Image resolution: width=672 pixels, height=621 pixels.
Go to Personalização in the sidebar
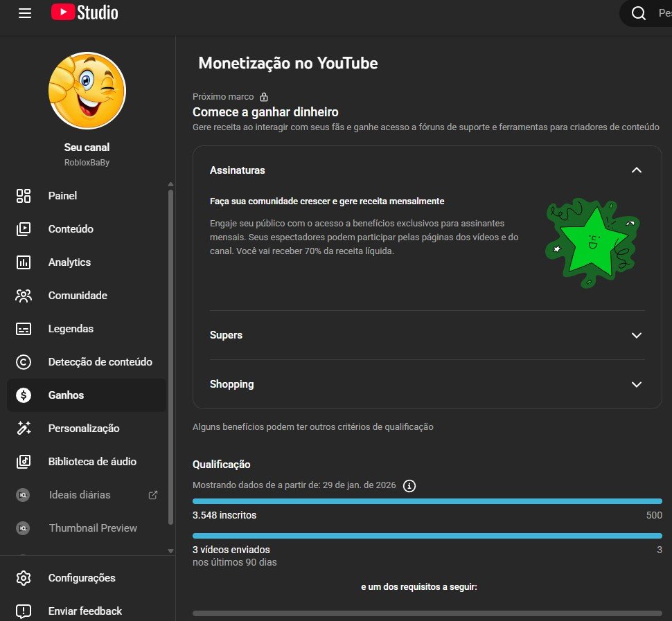[83, 429]
